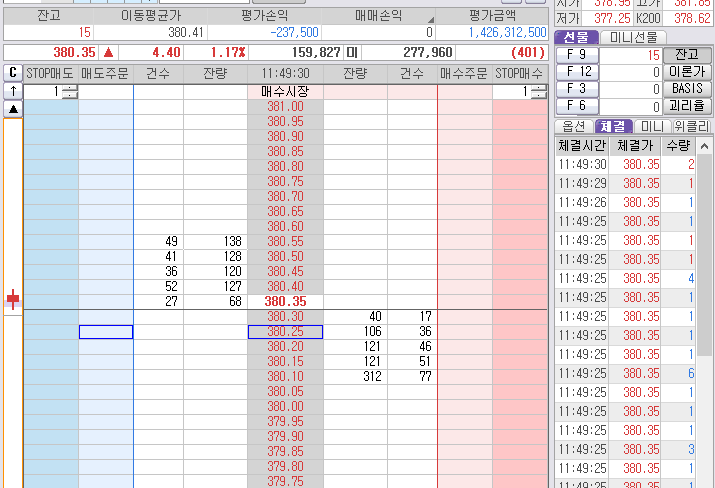Click the F 9 button
The width and height of the screenshot is (715, 488).
point(577,55)
